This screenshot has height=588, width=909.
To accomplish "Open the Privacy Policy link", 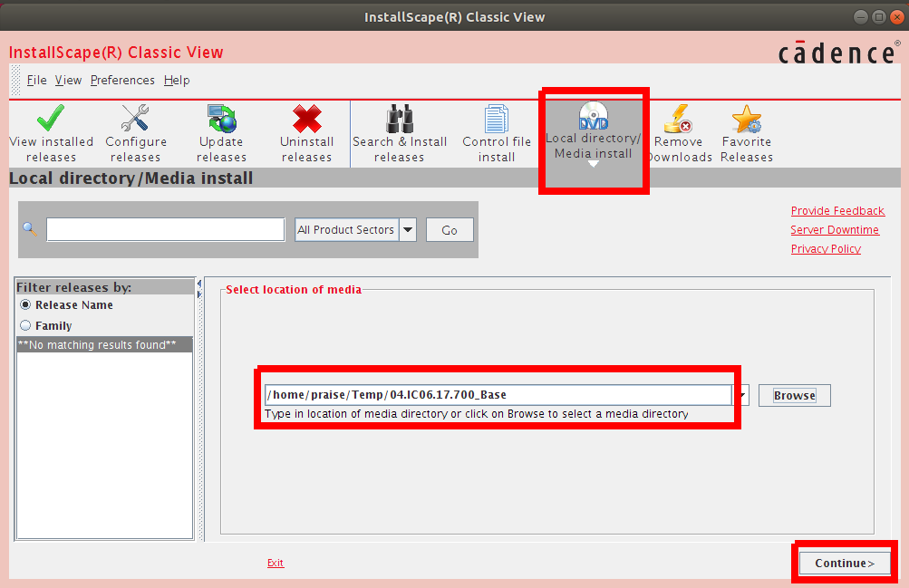I will [x=826, y=248].
